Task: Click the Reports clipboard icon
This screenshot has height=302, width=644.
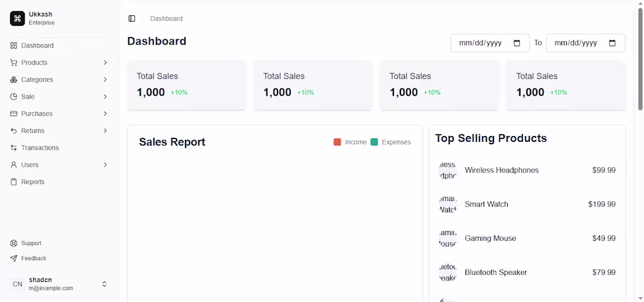Action: [x=13, y=182]
